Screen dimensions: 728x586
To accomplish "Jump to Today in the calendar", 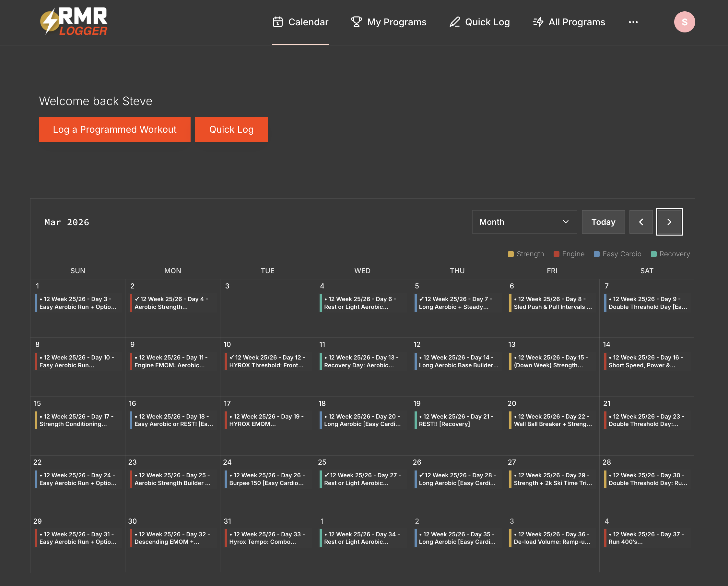I will pos(603,222).
